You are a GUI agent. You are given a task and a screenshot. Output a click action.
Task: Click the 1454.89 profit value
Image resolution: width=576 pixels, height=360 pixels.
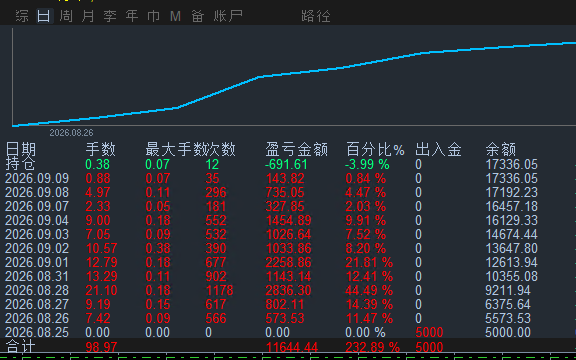288,220
